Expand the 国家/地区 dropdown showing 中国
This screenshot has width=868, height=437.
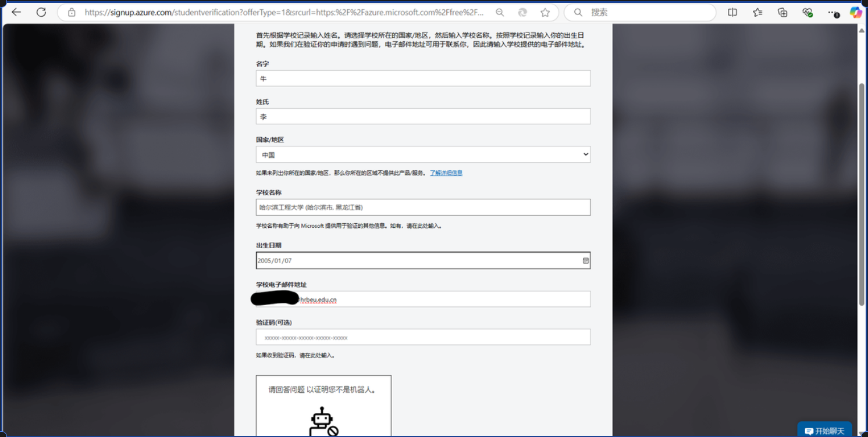click(x=423, y=155)
